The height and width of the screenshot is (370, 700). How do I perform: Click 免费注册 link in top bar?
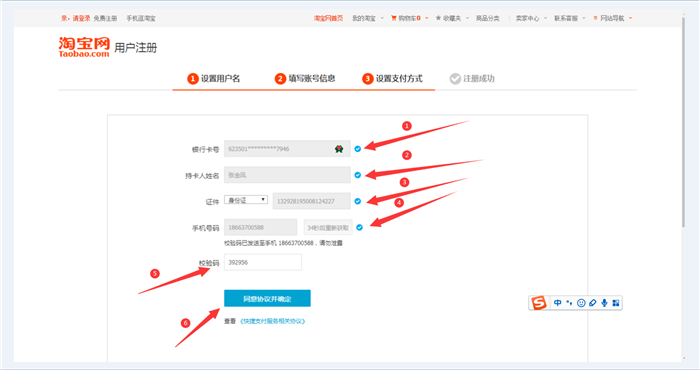tap(105, 18)
